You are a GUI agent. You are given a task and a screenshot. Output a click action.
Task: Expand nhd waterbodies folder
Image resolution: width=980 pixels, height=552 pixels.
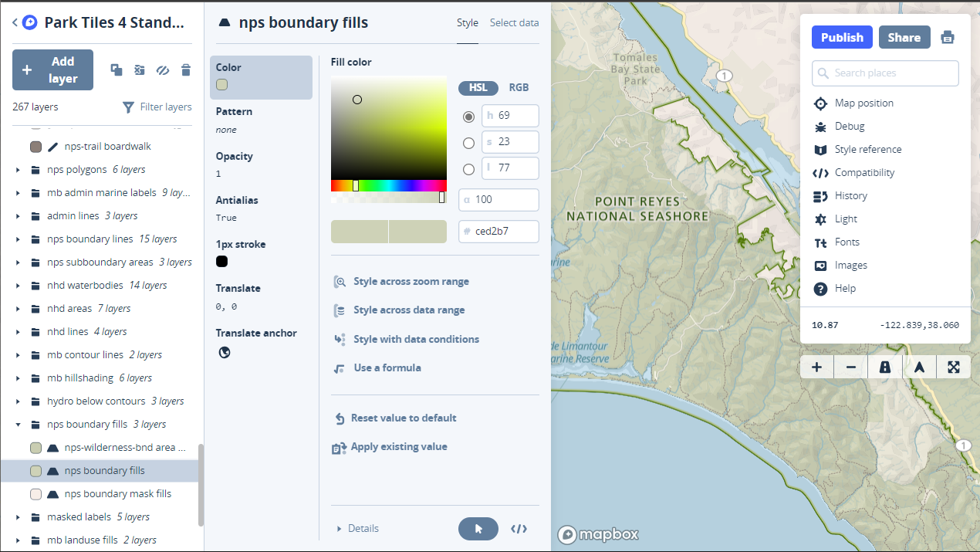18,286
